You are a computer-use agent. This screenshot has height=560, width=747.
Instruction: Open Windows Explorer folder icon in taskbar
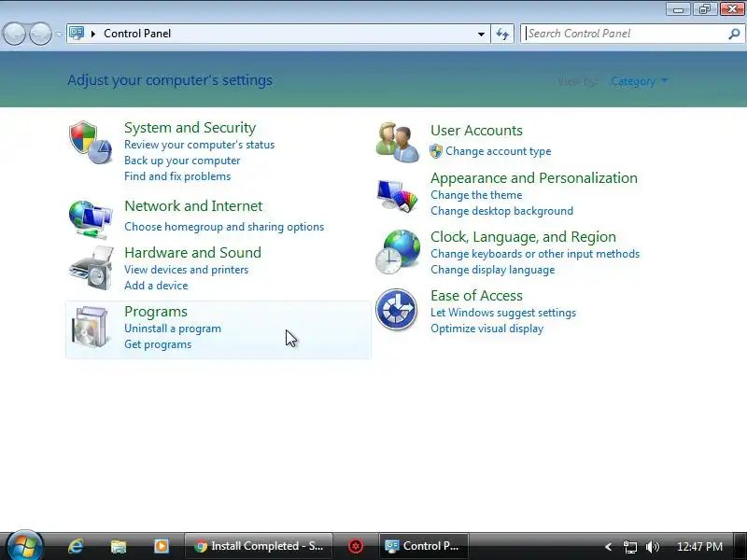(x=119, y=546)
